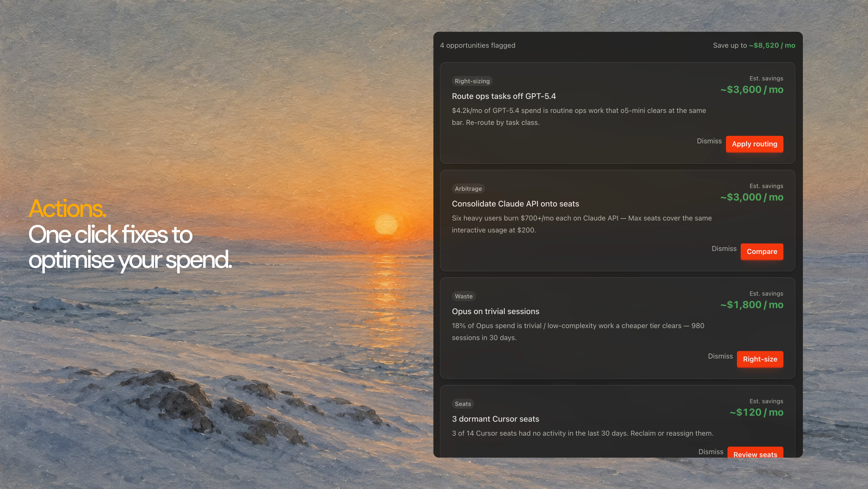Click the '$4.2k/mo of GPT-5.4 spend' description
Screen dimensions: 868x489
click(x=579, y=116)
